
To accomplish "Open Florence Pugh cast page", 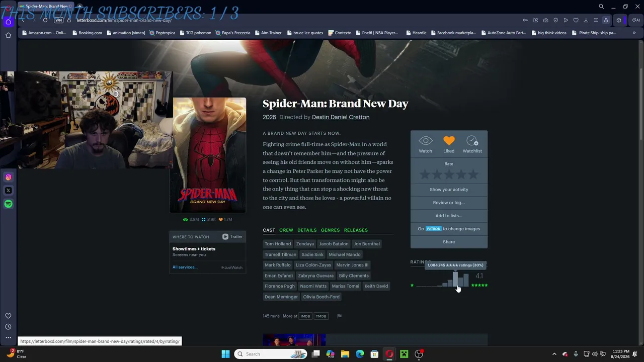I will 280,286.
